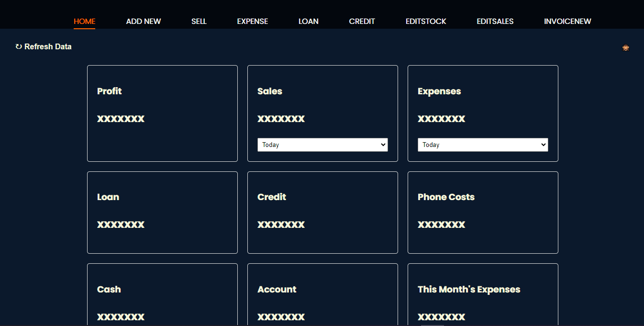Navigate to the SELL page

click(x=199, y=21)
